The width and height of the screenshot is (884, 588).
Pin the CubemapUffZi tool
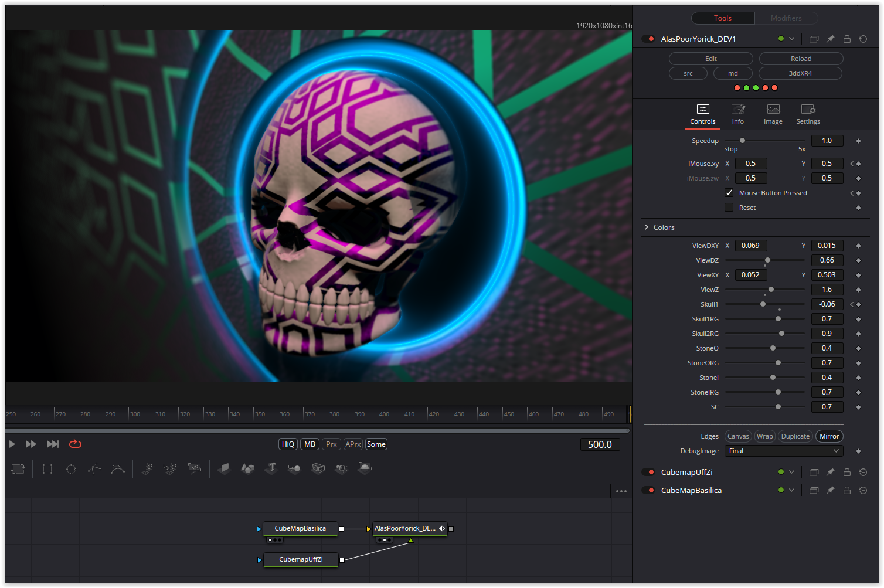tap(830, 472)
